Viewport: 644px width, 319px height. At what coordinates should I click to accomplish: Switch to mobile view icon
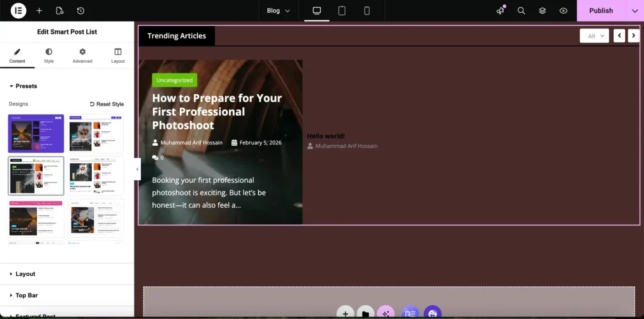tap(367, 11)
